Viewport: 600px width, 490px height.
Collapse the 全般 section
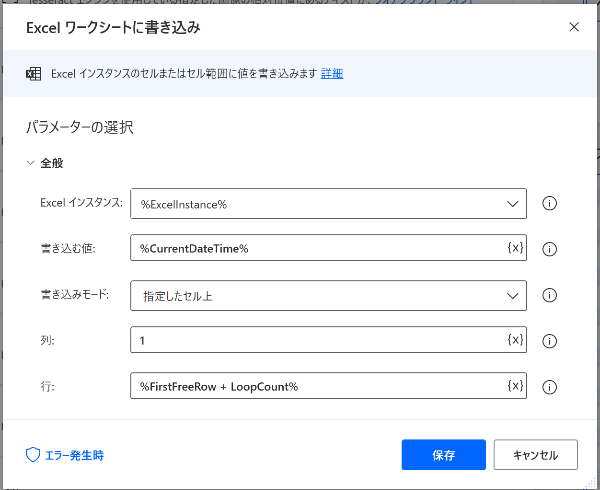pos(30,163)
